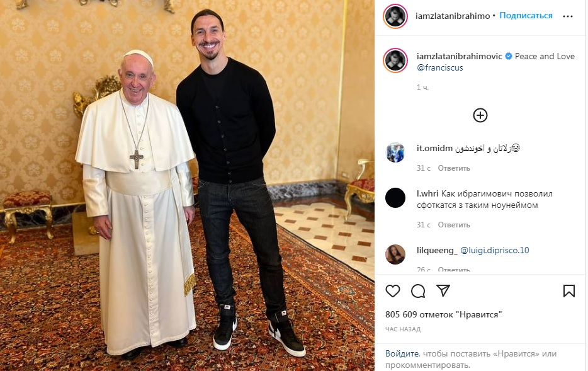Image resolution: width=588 pixels, height=371 pixels.
Task: Save post with the bookmark icon
Action: [569, 291]
